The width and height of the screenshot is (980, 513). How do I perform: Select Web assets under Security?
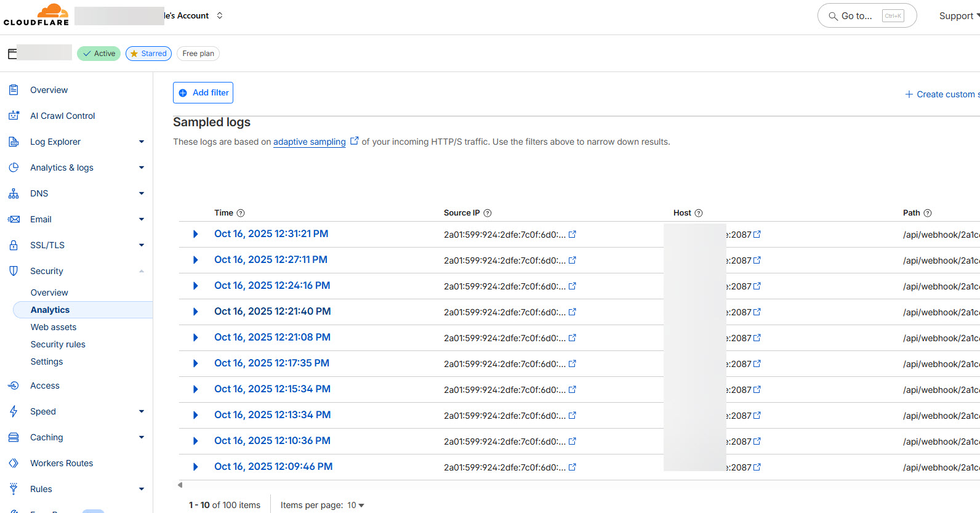click(54, 327)
